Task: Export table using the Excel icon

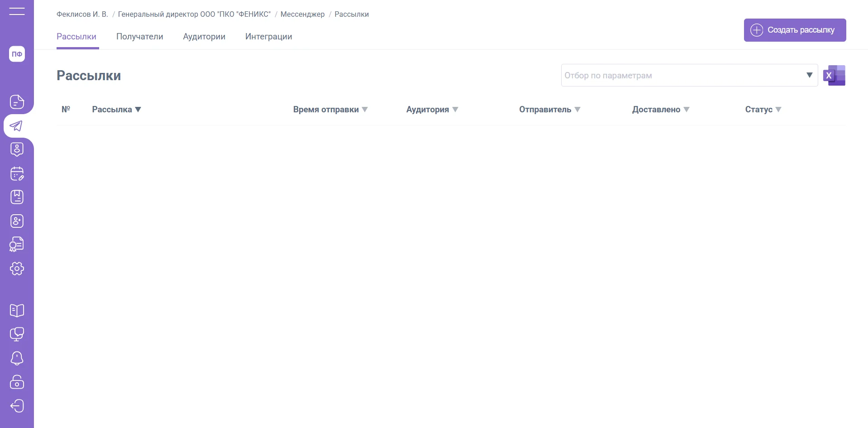Action: coord(834,75)
